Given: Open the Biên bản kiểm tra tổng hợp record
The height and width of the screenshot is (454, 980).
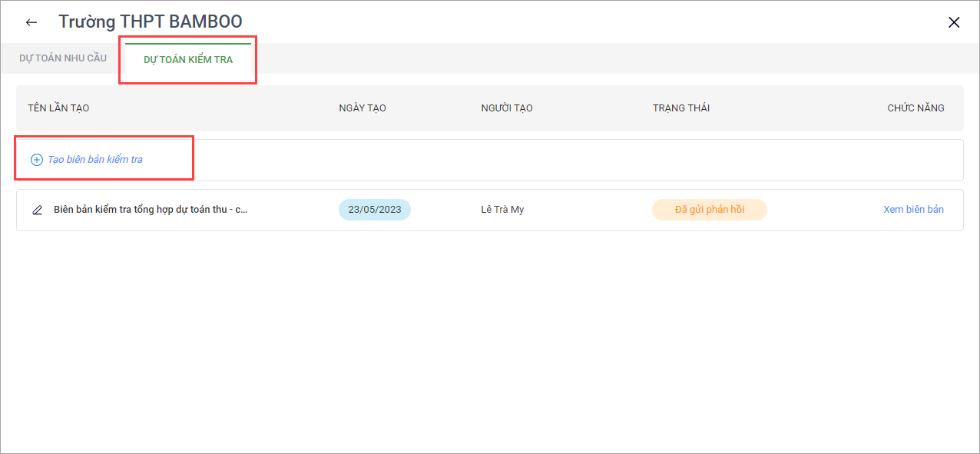Looking at the screenshot, I should pyautogui.click(x=151, y=210).
